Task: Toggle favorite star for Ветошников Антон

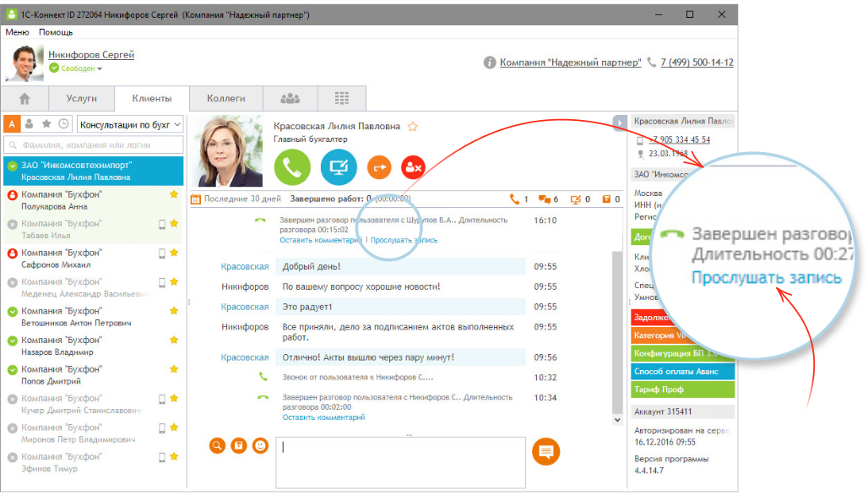Action: [x=174, y=311]
